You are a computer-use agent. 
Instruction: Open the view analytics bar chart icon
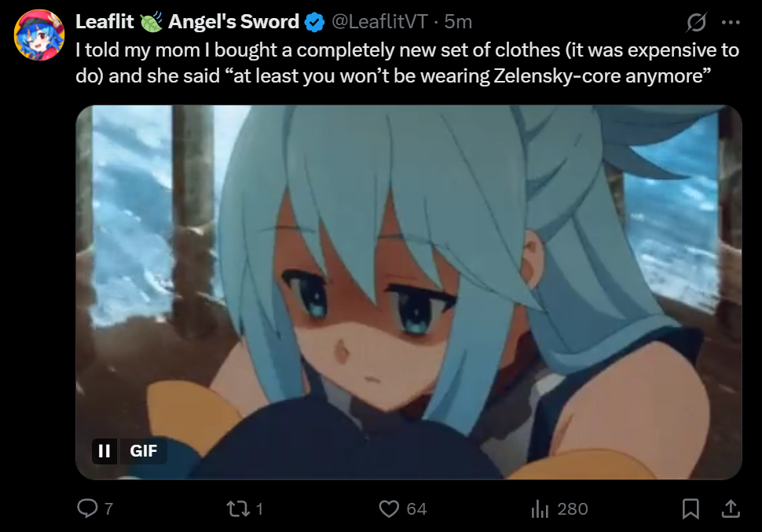pos(540,508)
